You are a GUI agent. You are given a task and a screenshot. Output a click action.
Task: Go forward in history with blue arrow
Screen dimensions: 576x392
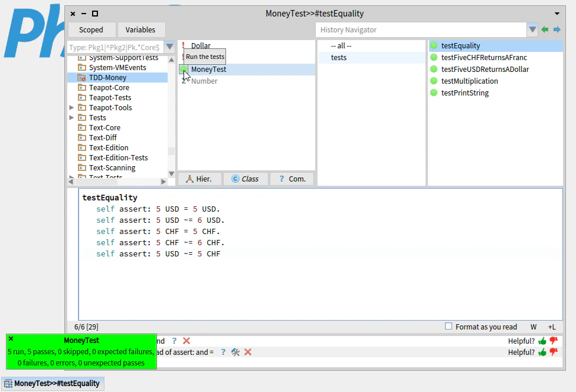pos(557,29)
